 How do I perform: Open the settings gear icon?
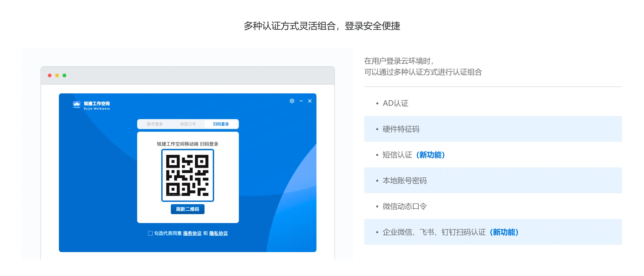click(292, 101)
